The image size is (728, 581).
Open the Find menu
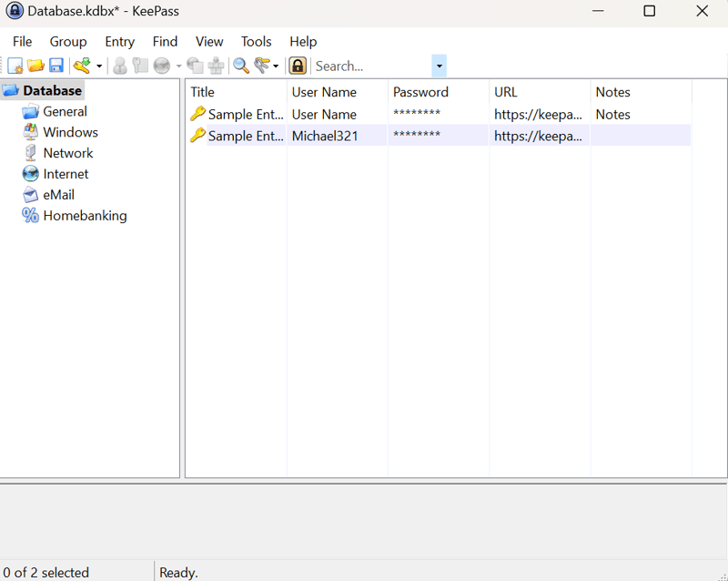(166, 41)
